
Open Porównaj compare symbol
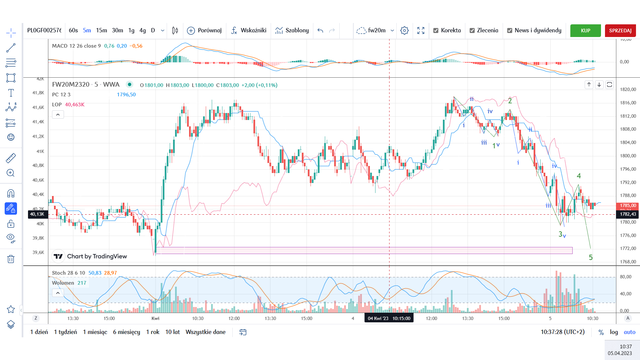tap(204, 31)
